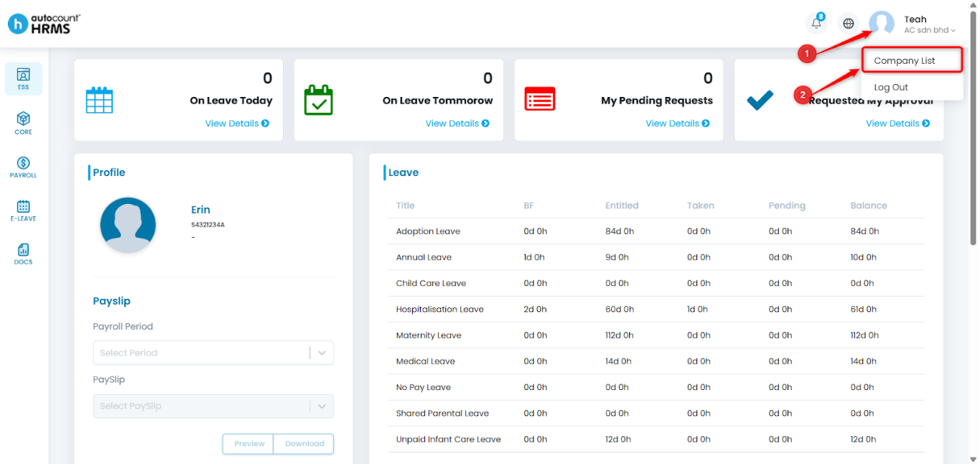Click the Taken column header
980x464 pixels.
(701, 205)
